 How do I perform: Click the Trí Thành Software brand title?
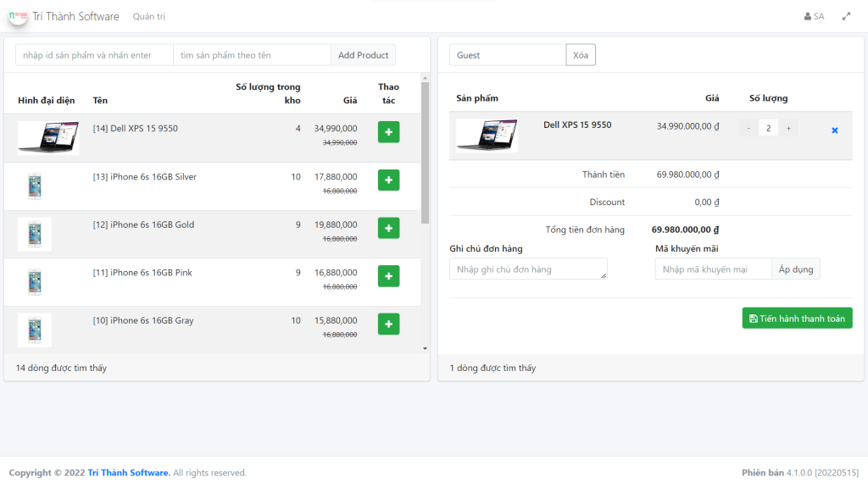75,17
